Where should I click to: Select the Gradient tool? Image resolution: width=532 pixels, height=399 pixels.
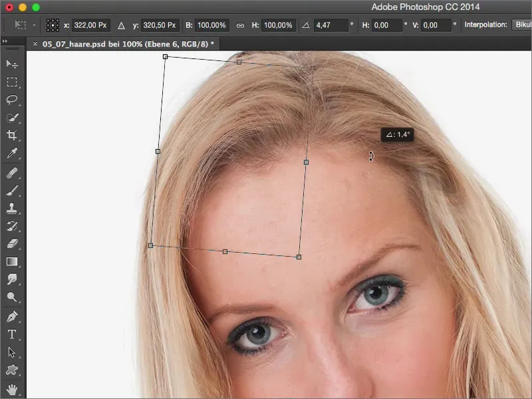click(12, 261)
